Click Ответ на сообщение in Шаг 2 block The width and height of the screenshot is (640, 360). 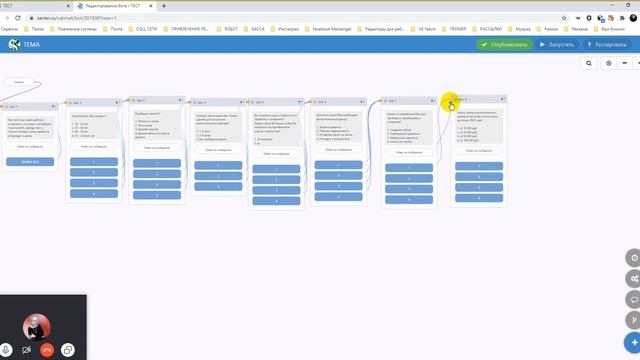coord(94,147)
